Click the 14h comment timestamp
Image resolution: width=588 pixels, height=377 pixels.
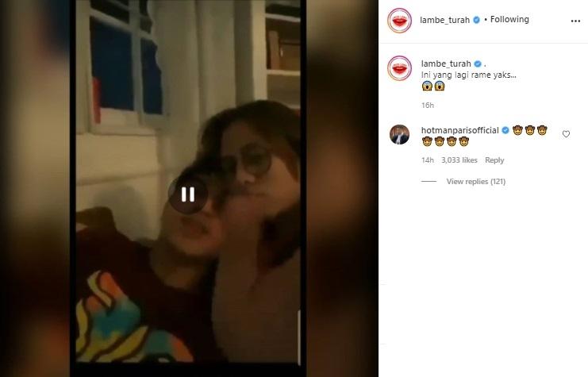(428, 160)
